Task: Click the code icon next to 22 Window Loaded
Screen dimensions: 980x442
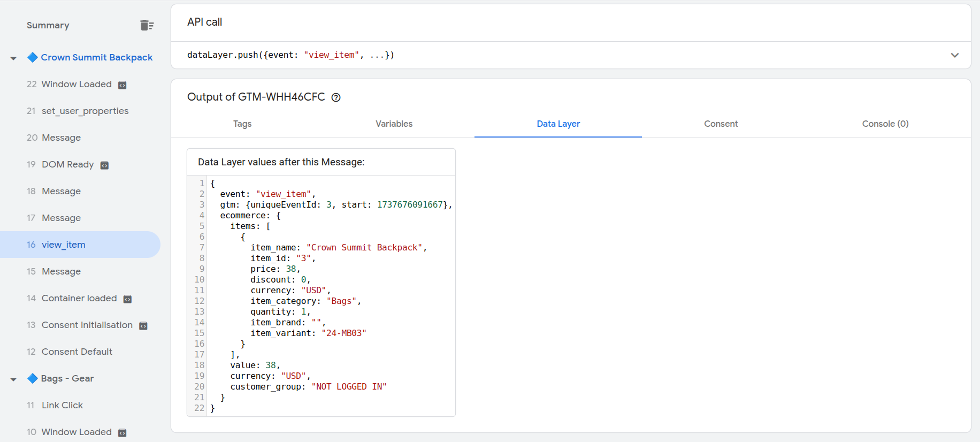Action: point(122,85)
